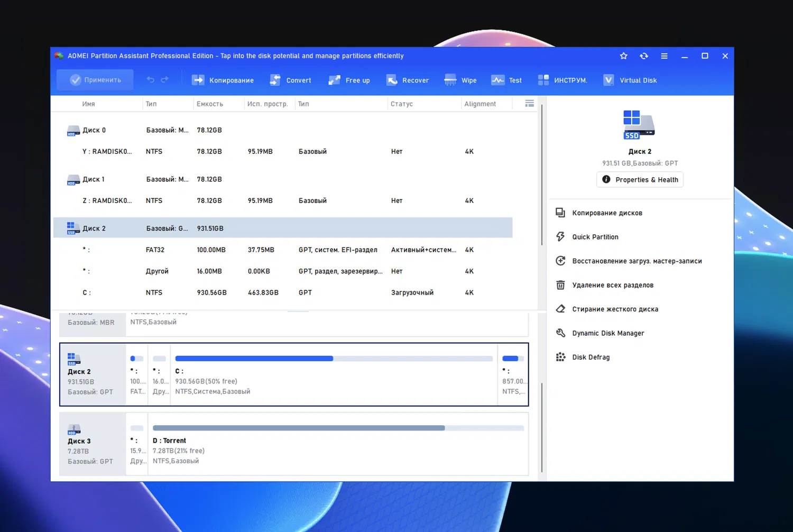Select the Wipe tool
793x532 pixels.
click(x=460, y=80)
